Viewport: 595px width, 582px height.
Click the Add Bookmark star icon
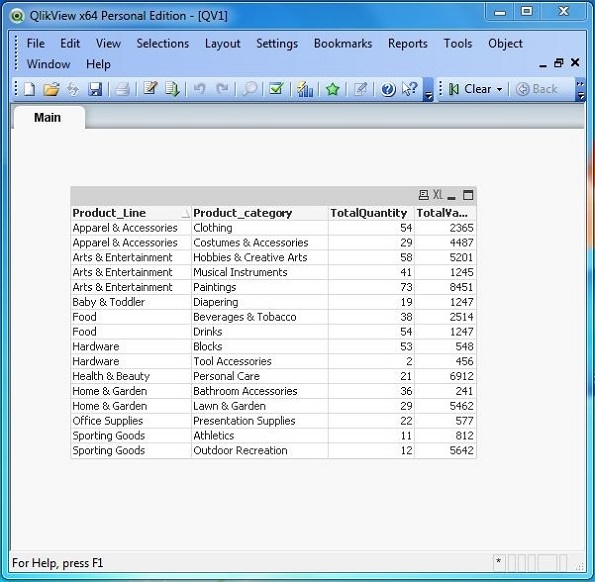[x=332, y=90]
